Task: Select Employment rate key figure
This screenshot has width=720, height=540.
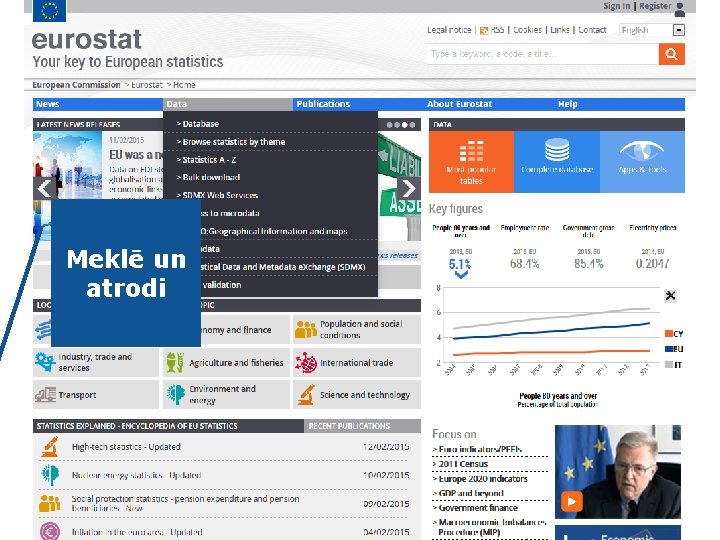Action: tap(524, 248)
